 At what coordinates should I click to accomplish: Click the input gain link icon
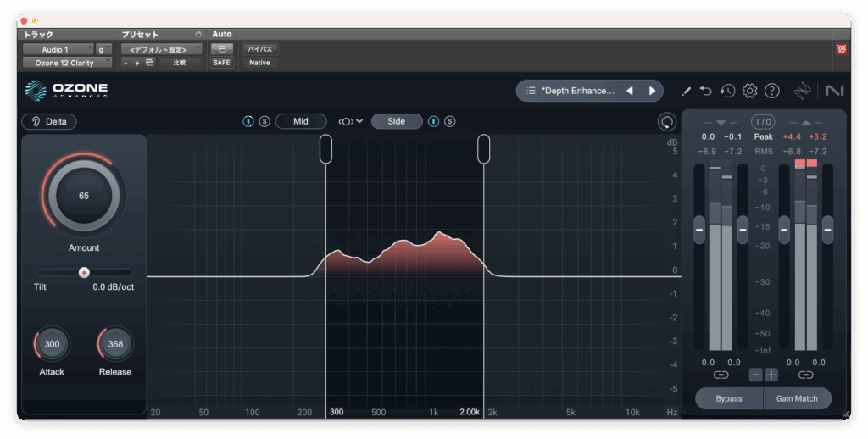721,375
